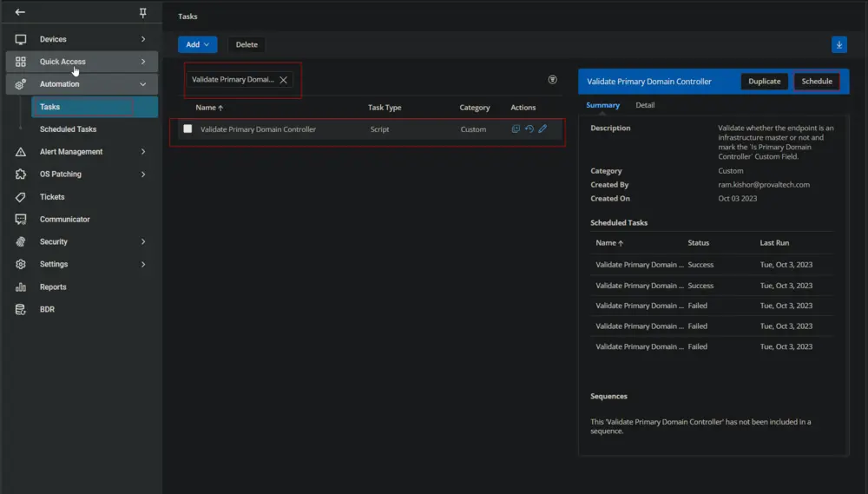Click the 'Custom' cell in the task row

click(x=473, y=129)
